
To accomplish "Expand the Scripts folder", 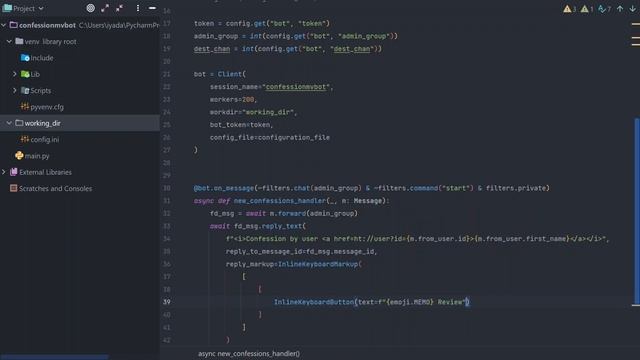I will point(15,91).
